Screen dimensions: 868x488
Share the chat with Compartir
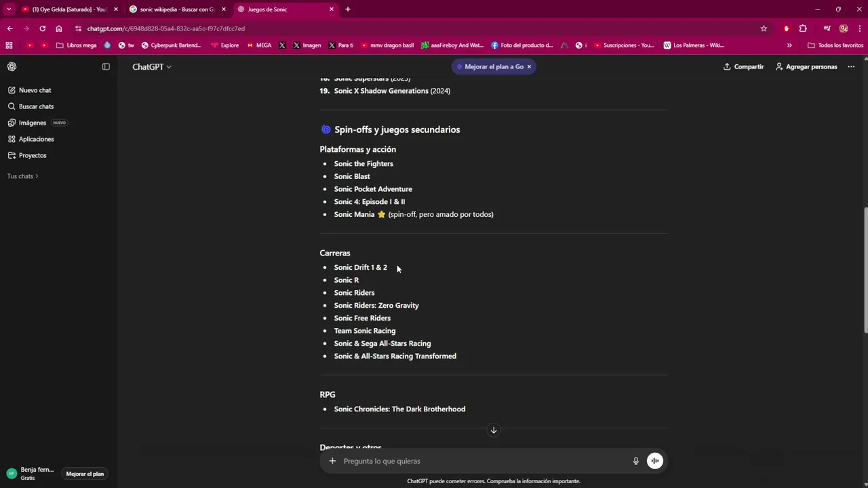click(x=743, y=66)
